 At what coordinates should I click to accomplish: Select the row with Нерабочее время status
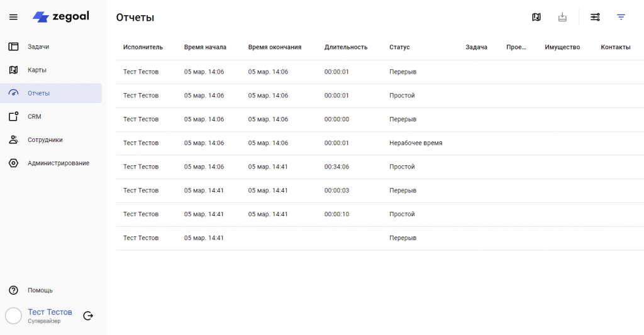pyautogui.click(x=377, y=143)
